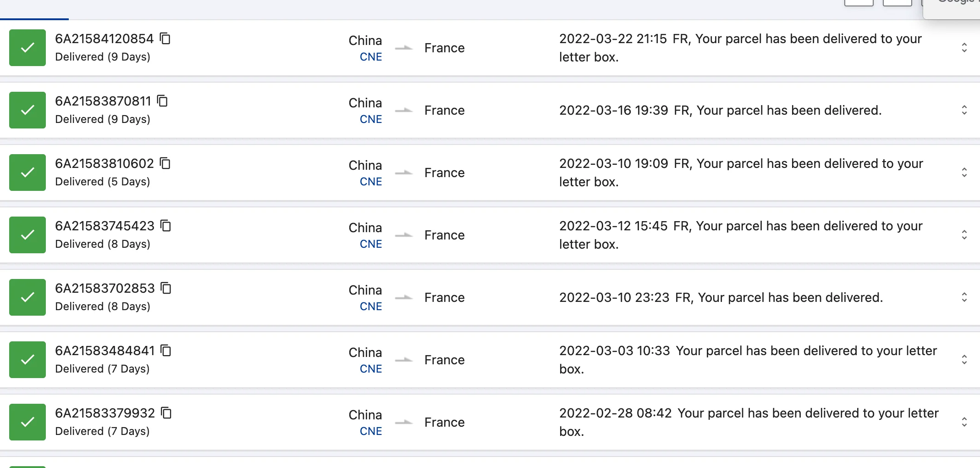Click the leftmost button at top right
The image size is (980, 468).
pos(859,2)
